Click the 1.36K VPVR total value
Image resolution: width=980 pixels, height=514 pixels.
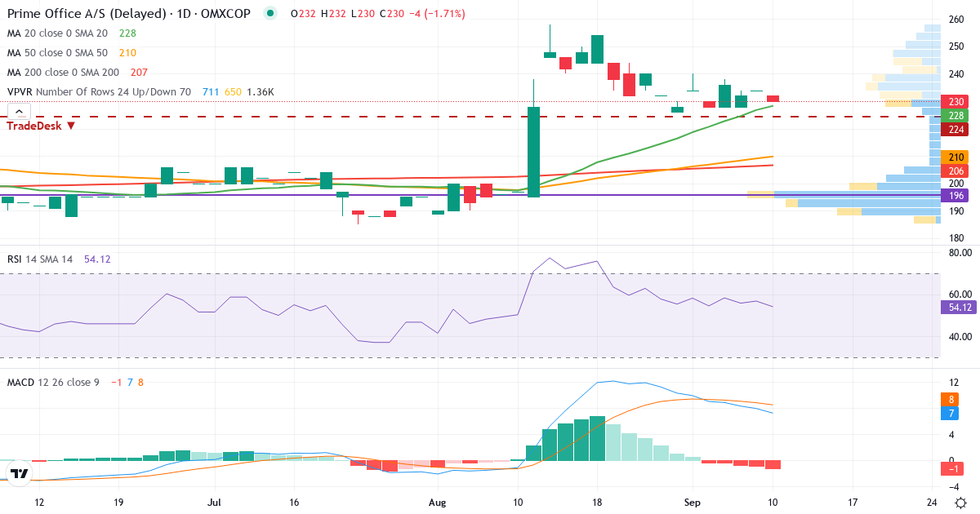coord(261,92)
